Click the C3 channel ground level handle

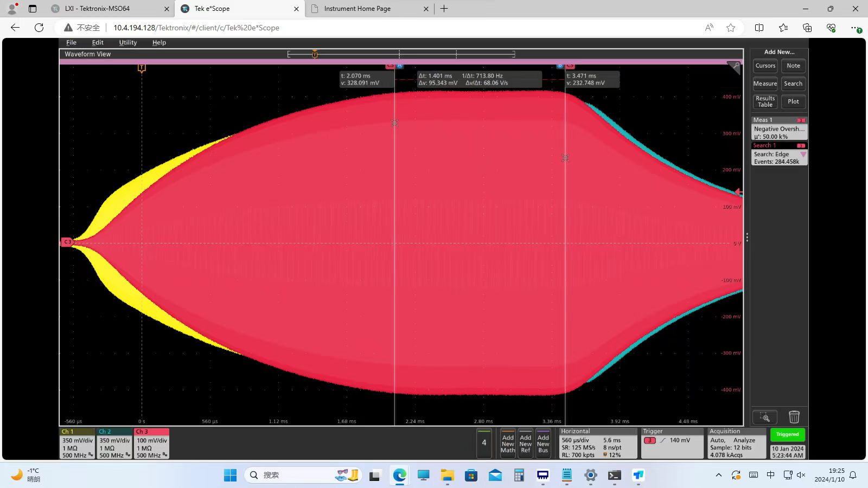point(67,242)
